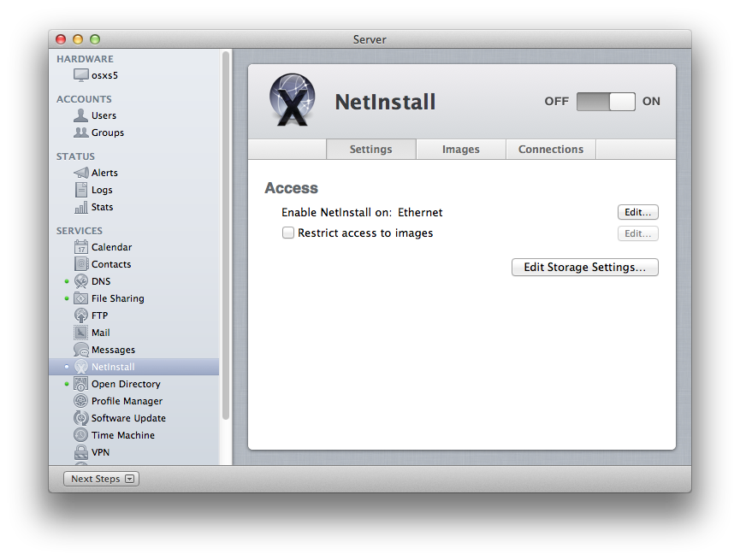The width and height of the screenshot is (740, 560).
Task: Click the sidebar vertical scrollbar
Action: coord(226,235)
